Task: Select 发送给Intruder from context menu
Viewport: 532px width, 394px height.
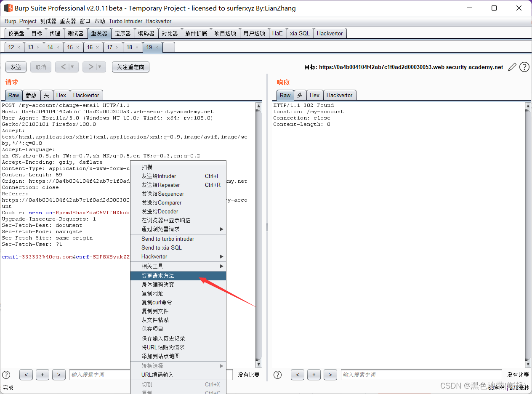Action: click(x=178, y=176)
